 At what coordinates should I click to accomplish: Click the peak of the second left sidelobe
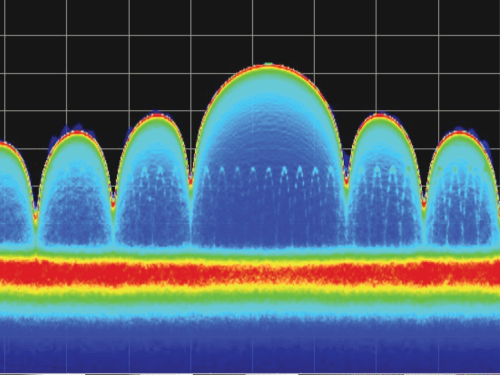tap(76, 133)
